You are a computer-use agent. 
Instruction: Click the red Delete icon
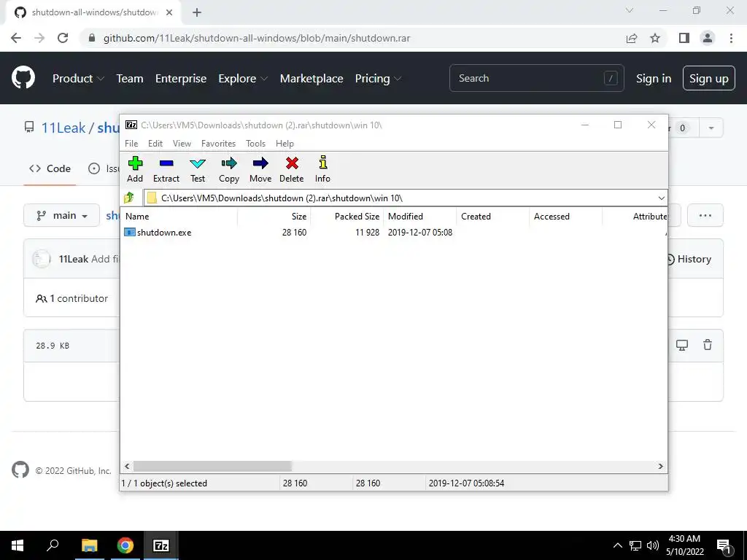pos(292,169)
